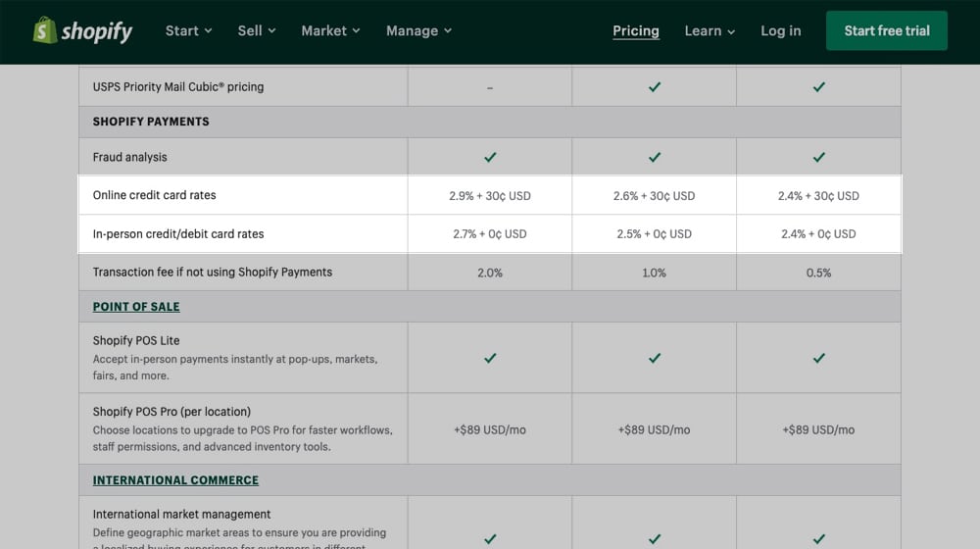Click the middle '+$89 USD/mo' cell
The width and height of the screenshot is (980, 549).
tap(654, 429)
